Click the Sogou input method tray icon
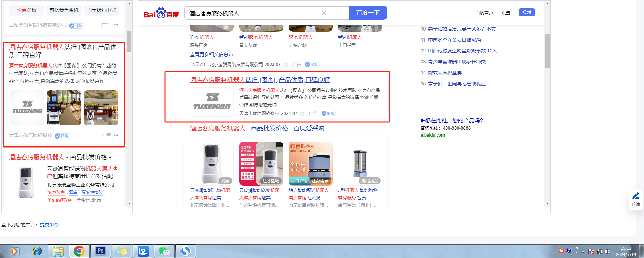The image size is (644, 258). pyautogui.click(x=561, y=251)
